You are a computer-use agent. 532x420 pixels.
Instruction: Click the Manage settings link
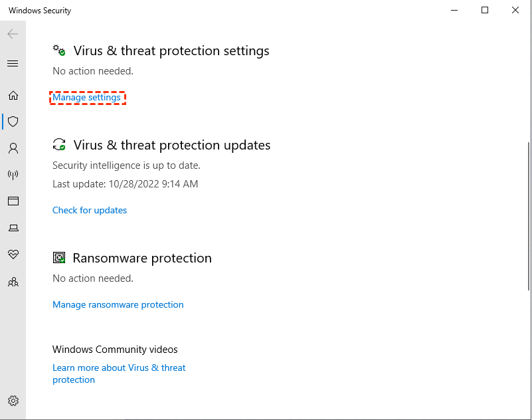87,98
